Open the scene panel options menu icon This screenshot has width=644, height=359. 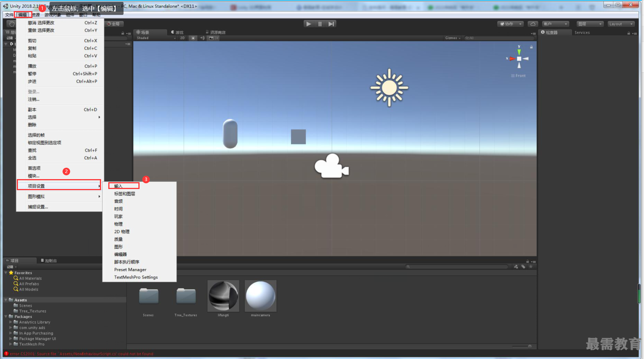click(x=533, y=34)
